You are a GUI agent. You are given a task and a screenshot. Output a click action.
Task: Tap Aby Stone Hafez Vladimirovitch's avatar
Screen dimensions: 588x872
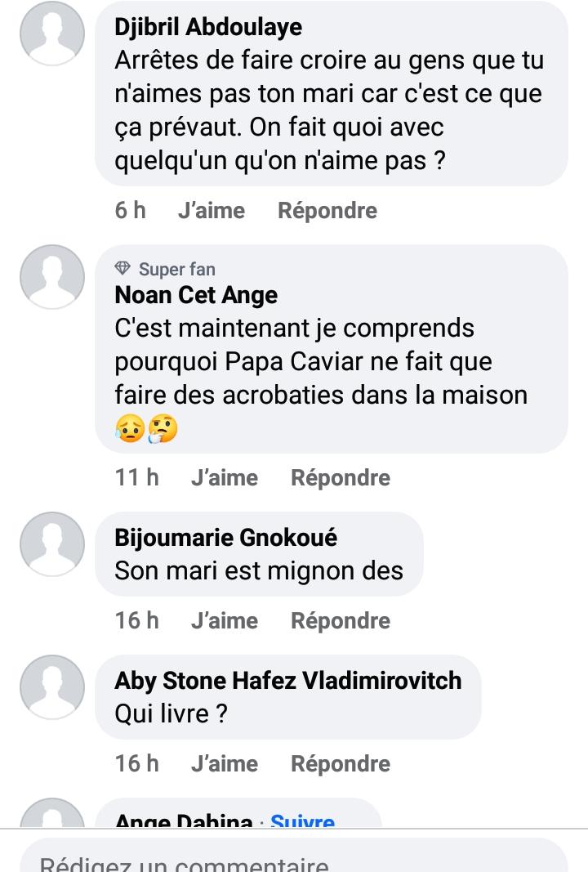(x=52, y=687)
